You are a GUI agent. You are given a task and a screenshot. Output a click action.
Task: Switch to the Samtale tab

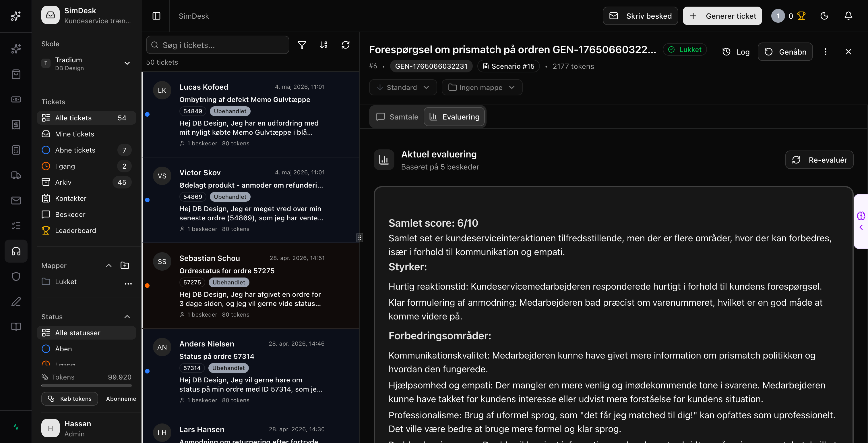point(397,117)
